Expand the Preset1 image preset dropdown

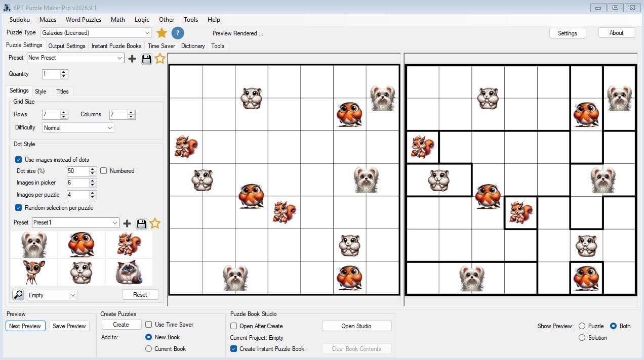pyautogui.click(x=75, y=223)
